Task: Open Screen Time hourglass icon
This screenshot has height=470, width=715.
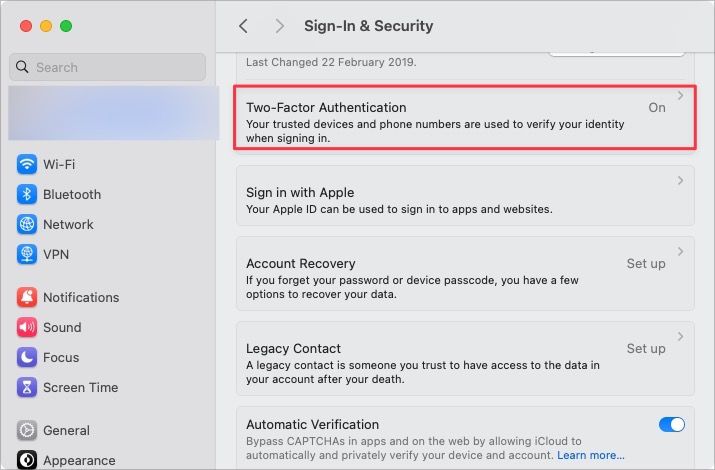Action: click(27, 388)
